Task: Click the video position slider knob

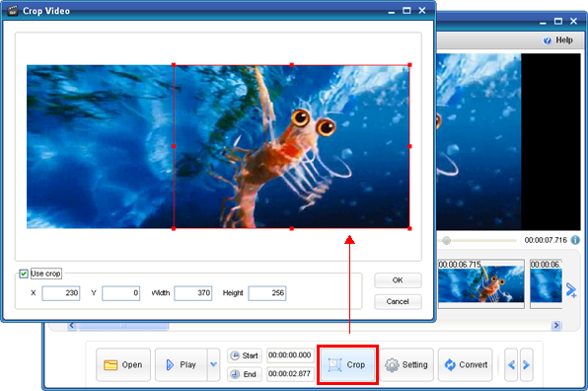Action: tap(446, 241)
